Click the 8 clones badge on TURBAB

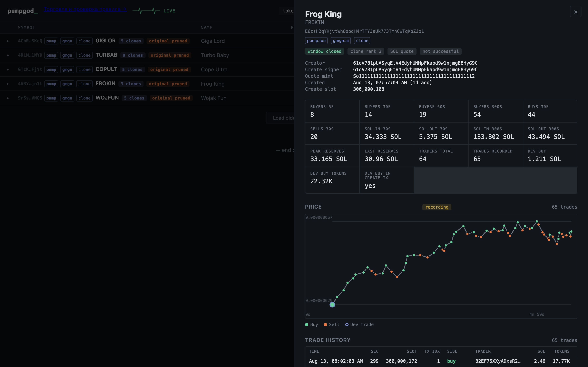coord(133,55)
